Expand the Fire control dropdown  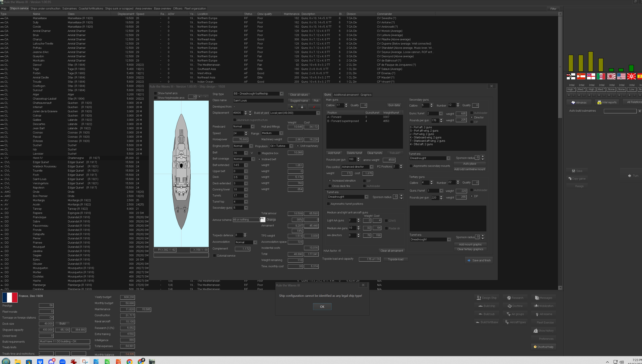tap(371, 167)
